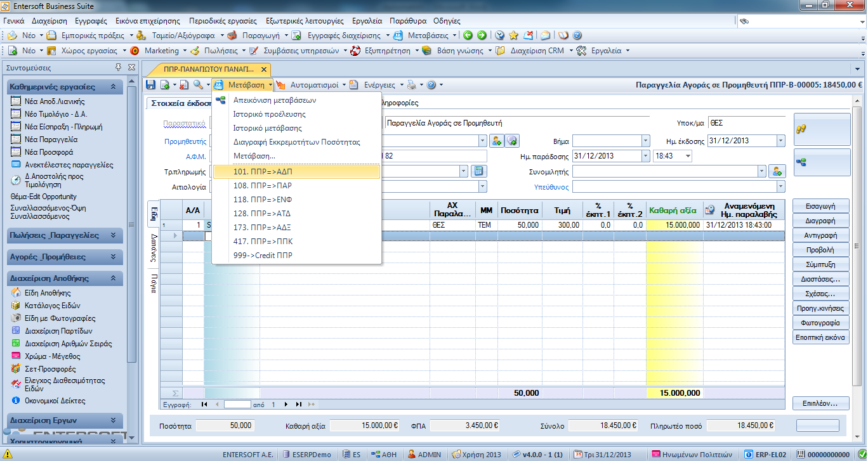Open the Ημ. έκδοσης date dropdown
Viewport: 868px width, 461px height.
[780, 141]
